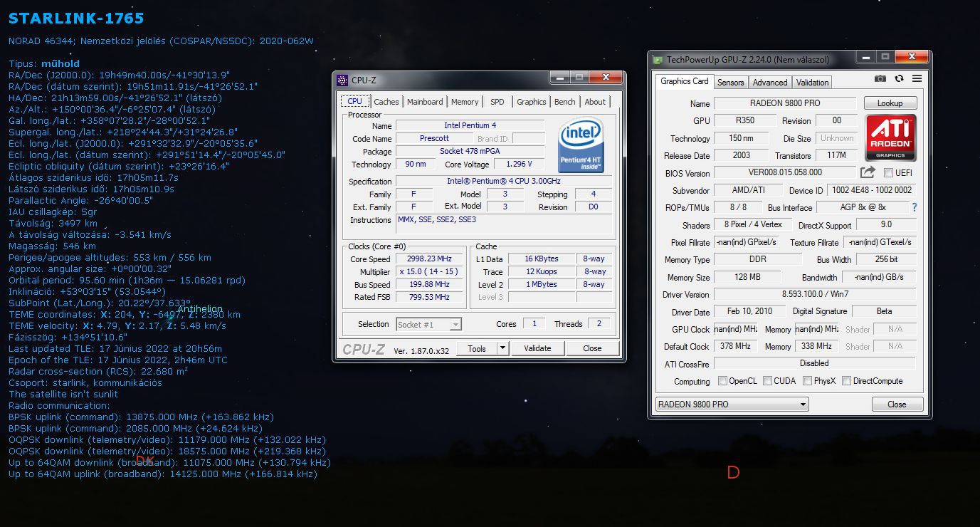The image size is (980, 527).
Task: Click the Lookup button in GPU-Z
Action: (890, 103)
